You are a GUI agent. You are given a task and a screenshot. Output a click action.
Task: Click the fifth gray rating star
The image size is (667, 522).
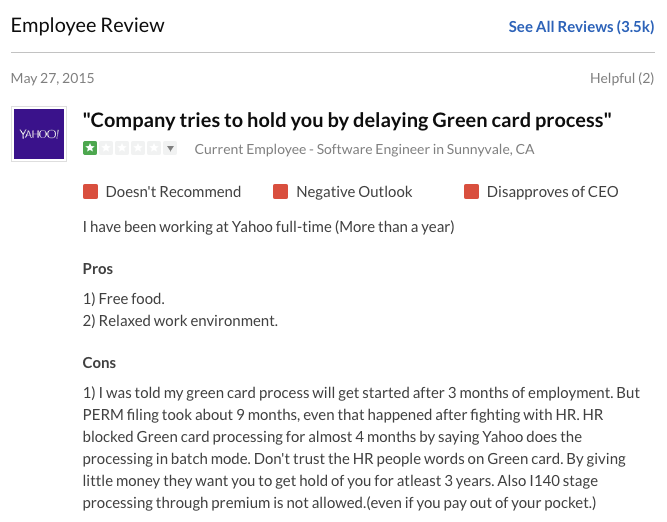(154, 148)
